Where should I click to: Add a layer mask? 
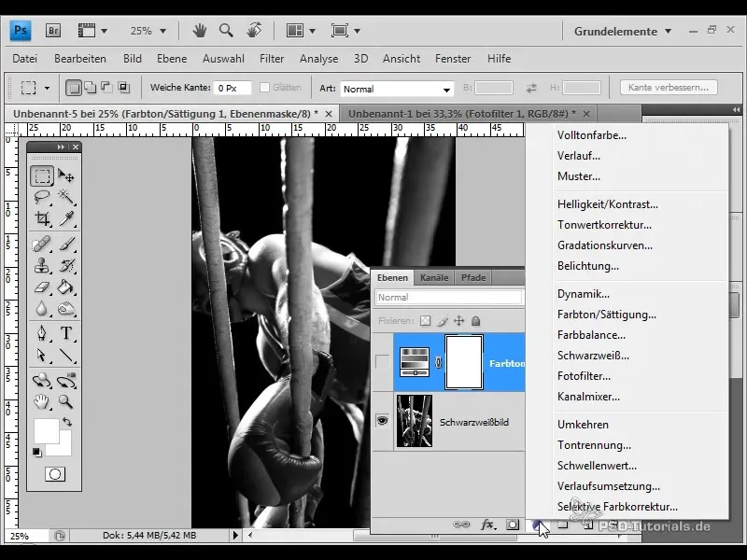513,525
